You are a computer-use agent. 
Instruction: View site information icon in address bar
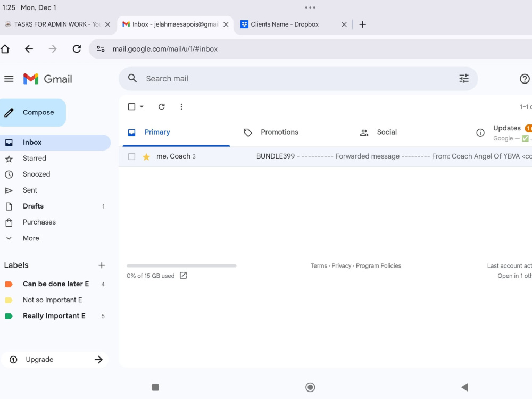(x=101, y=49)
